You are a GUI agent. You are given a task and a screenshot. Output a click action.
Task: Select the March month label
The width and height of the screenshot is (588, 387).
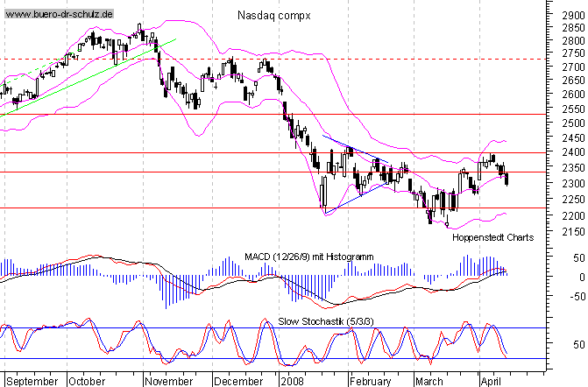pos(429,382)
